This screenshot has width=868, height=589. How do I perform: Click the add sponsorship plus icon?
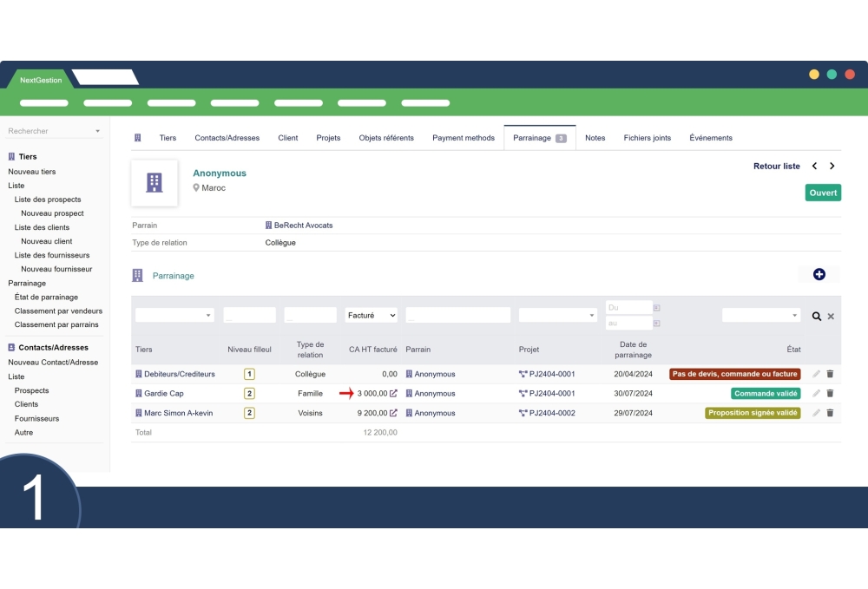(819, 275)
